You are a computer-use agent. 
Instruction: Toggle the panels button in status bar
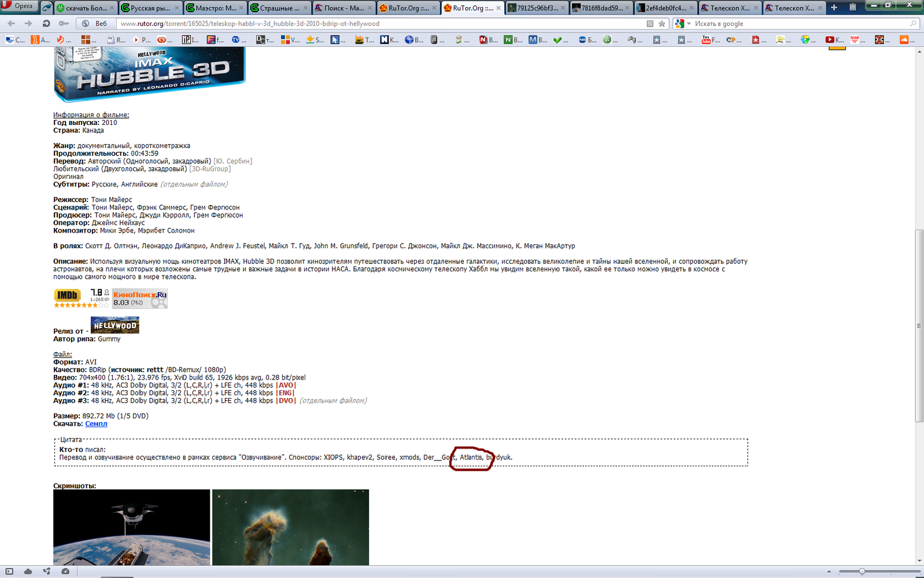(9, 571)
